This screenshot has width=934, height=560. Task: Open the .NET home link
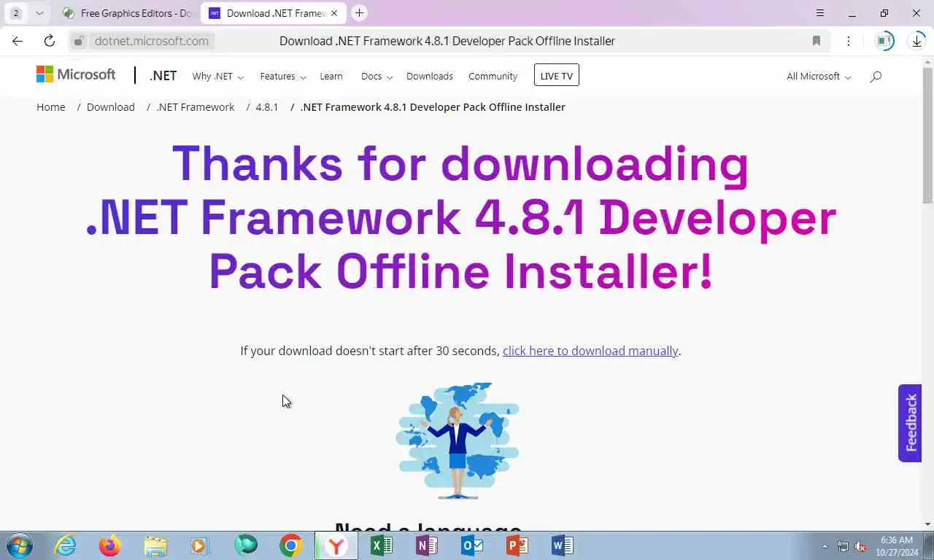(x=163, y=76)
